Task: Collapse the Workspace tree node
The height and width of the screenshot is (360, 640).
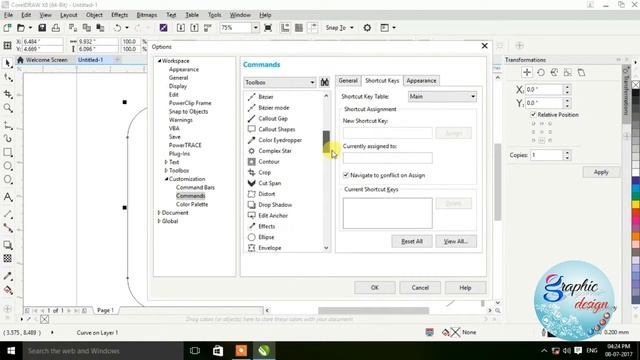Action: (x=160, y=61)
